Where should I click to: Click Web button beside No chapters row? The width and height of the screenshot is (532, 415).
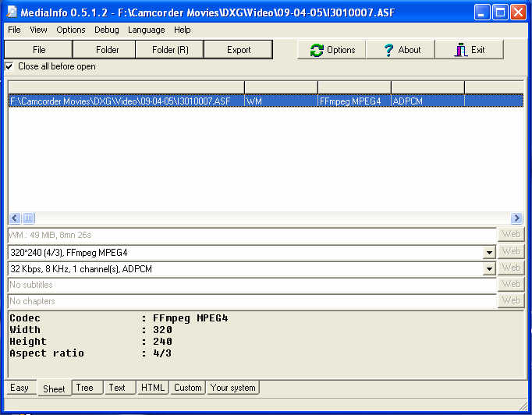511,300
